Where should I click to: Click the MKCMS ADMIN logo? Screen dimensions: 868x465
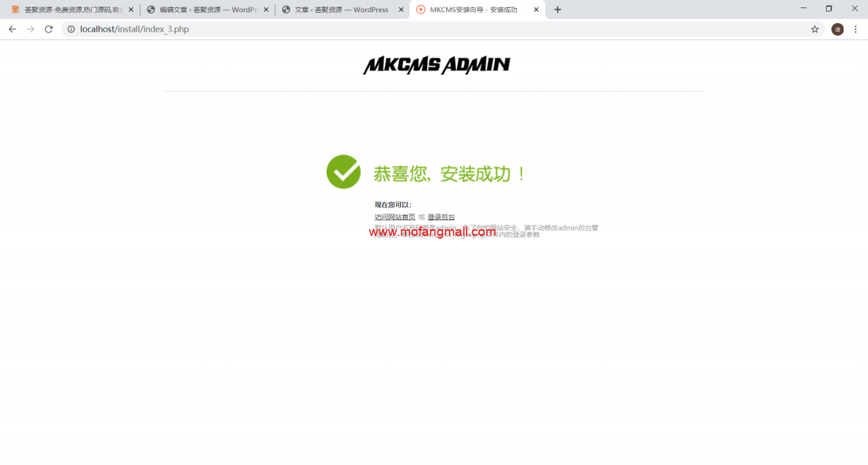(436, 65)
